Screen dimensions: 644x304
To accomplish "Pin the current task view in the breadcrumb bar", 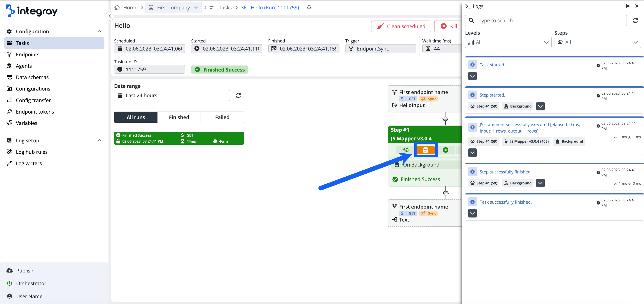I will tap(309, 7).
